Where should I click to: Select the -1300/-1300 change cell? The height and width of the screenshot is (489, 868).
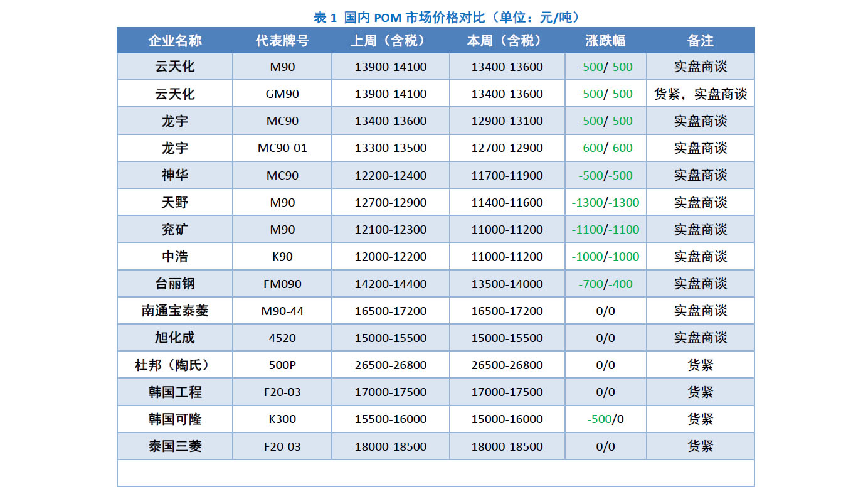tap(605, 203)
